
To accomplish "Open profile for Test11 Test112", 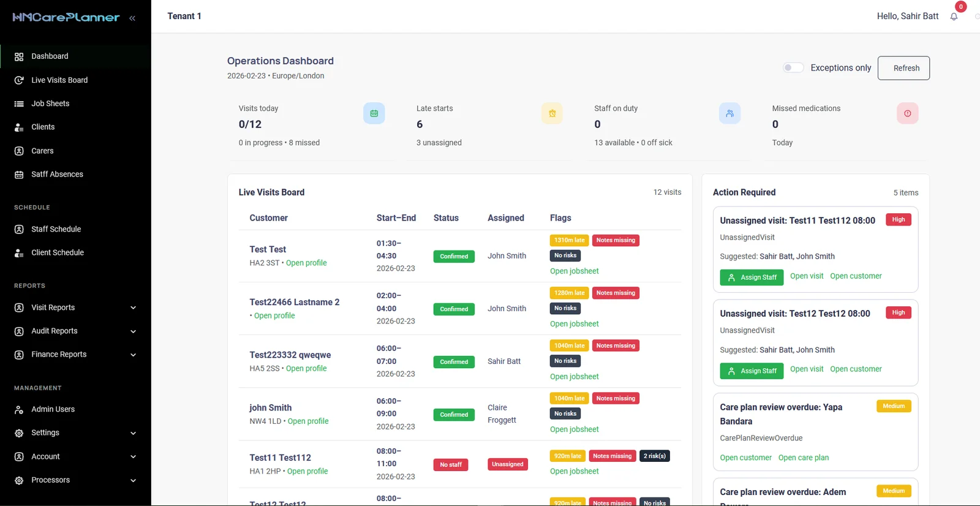I will point(307,471).
